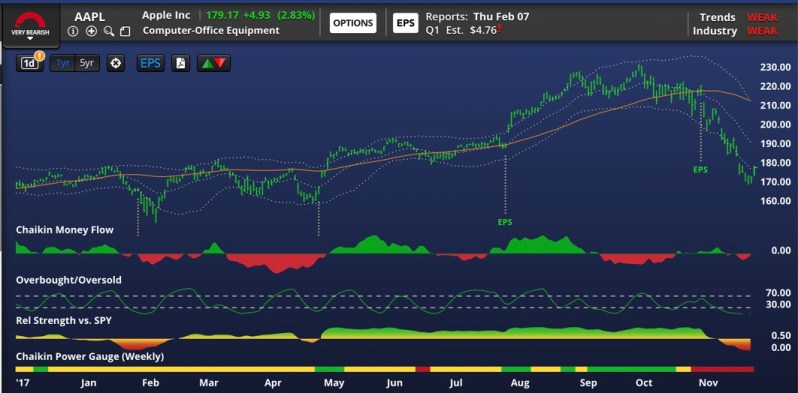Toggle EPS markers on the chart
Viewport: 798px width, 393px height.
pos(151,64)
